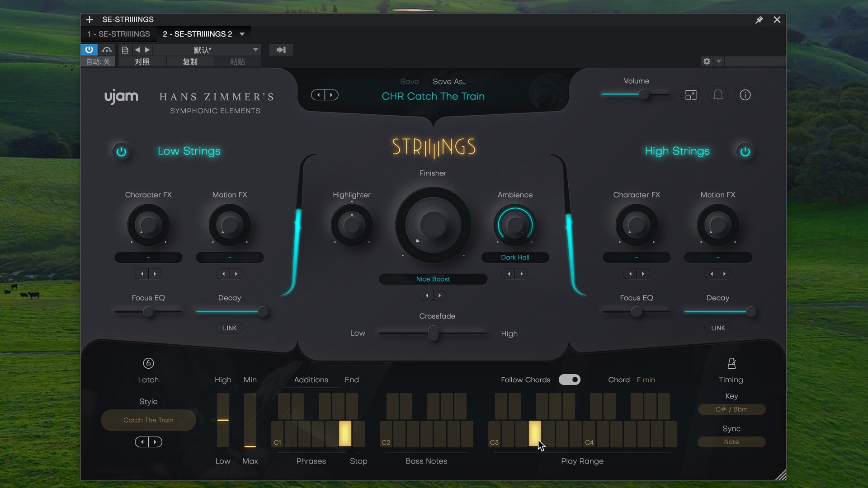
Task: Open preset browser via CHR Catch The Train
Action: pos(433,96)
